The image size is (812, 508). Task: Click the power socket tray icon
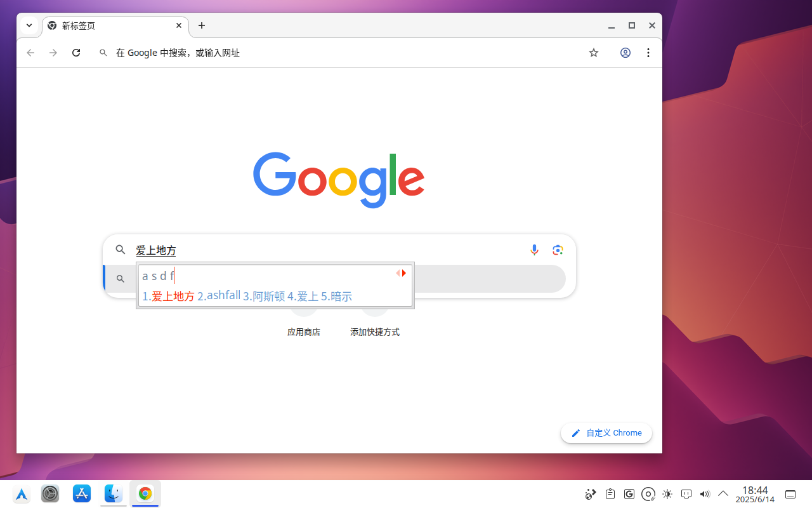coord(686,494)
